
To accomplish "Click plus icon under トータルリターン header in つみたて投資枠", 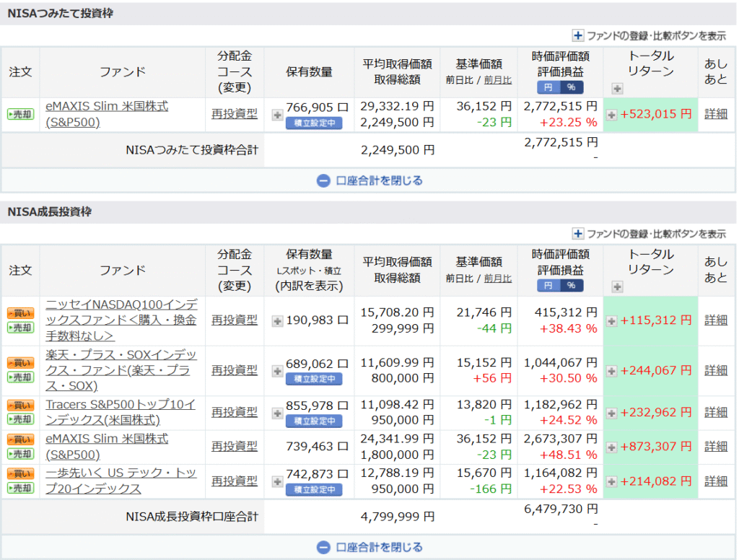I will pos(616,89).
